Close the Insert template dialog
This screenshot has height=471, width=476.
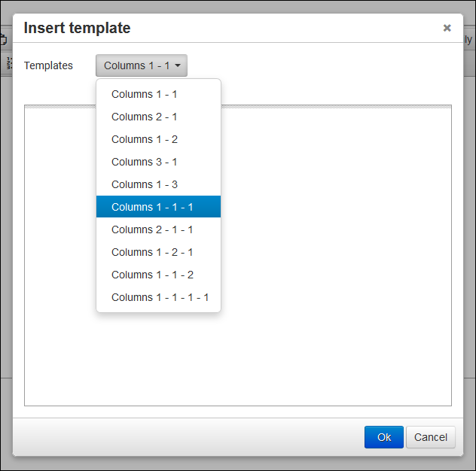coord(447,28)
